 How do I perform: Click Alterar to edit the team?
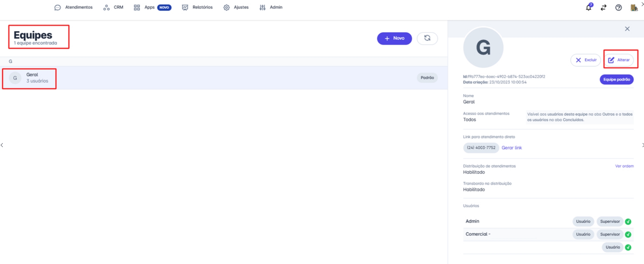619,60
